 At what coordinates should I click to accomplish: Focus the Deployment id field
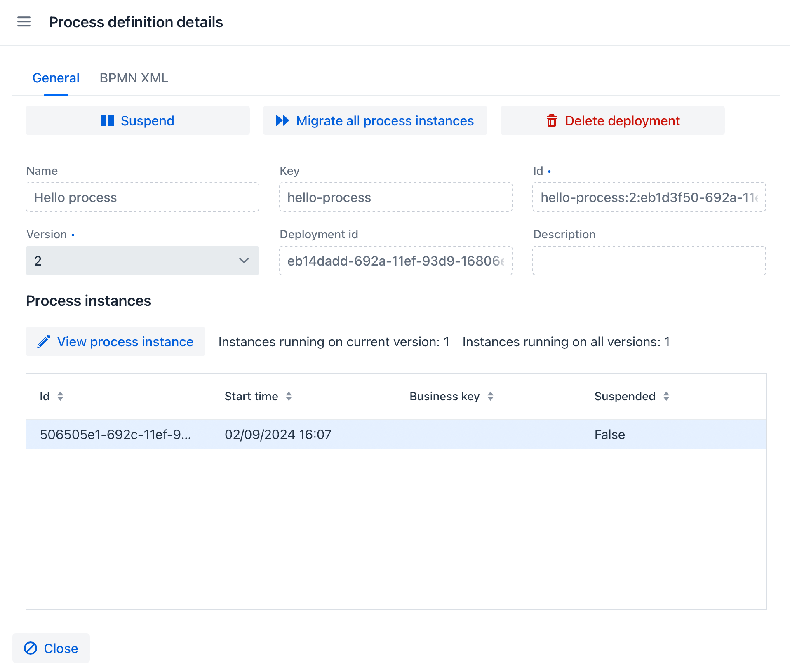point(395,261)
